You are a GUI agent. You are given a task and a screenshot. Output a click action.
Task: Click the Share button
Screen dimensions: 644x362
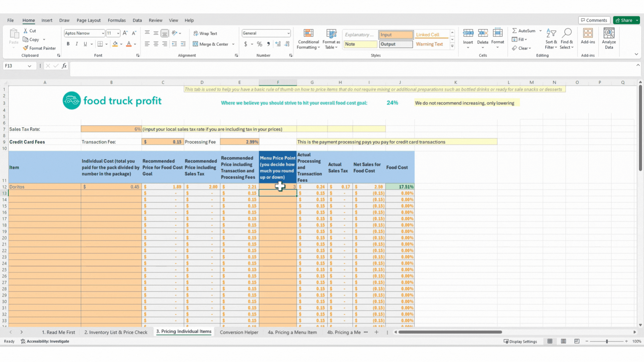[x=624, y=20]
